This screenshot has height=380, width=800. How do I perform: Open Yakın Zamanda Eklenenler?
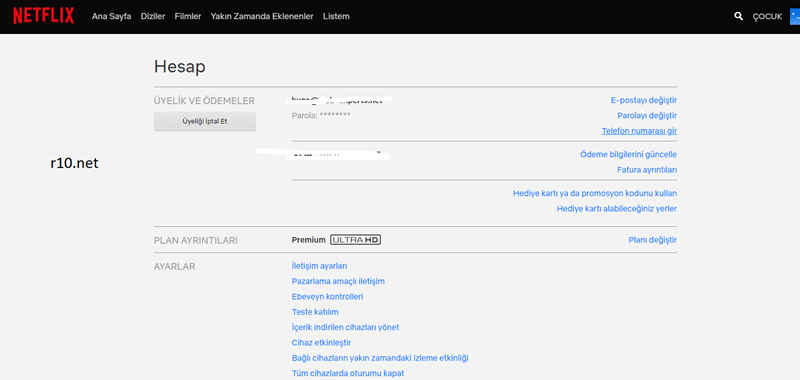pyautogui.click(x=262, y=16)
